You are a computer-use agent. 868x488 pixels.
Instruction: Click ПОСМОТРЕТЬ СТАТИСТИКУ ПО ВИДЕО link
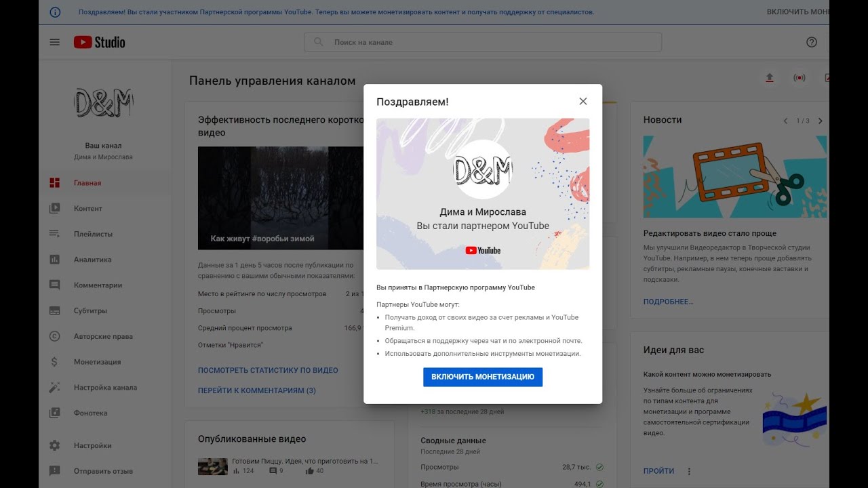(x=268, y=371)
